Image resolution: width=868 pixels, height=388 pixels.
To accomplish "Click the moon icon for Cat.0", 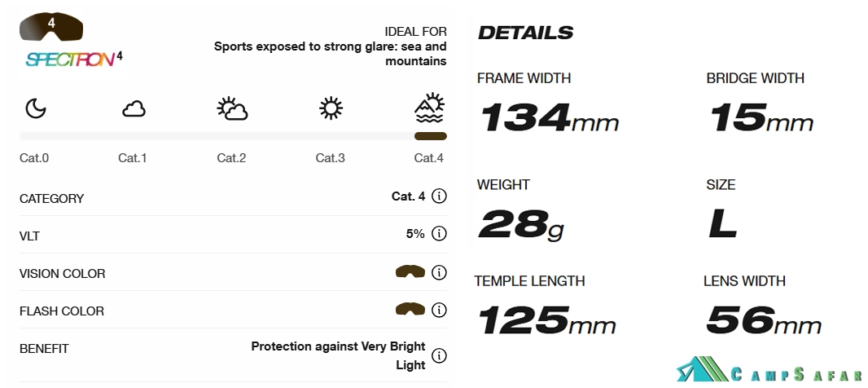I will click(35, 108).
